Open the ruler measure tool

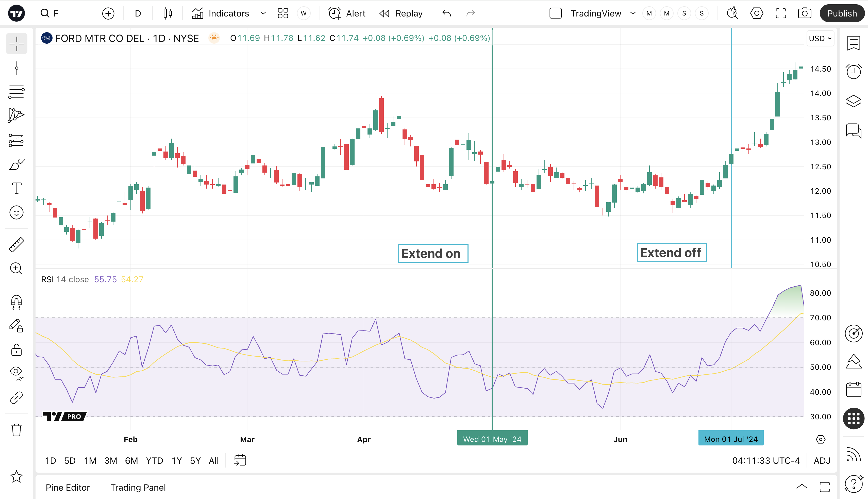point(16,245)
